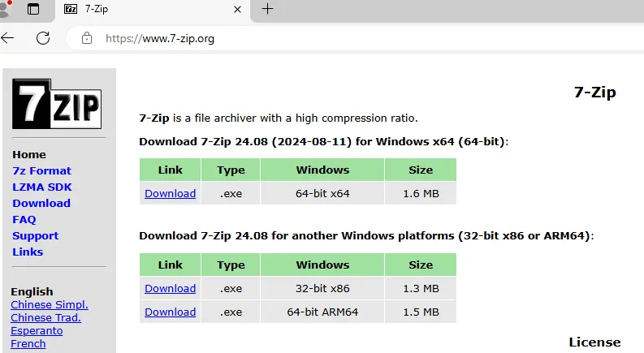Image resolution: width=644 pixels, height=353 pixels.
Task: Open the Support sidebar link
Action: (x=35, y=235)
